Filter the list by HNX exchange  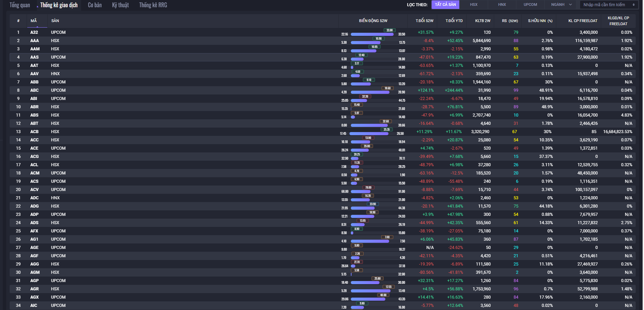502,4
